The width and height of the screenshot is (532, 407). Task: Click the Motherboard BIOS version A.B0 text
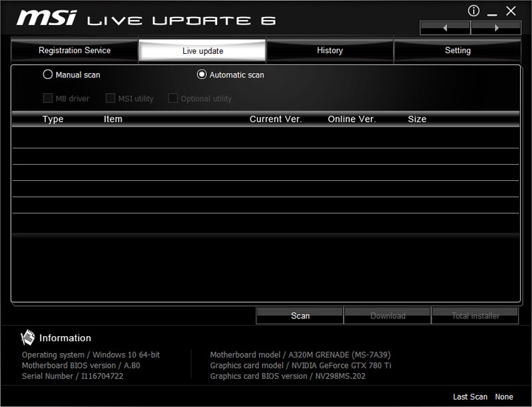click(81, 366)
